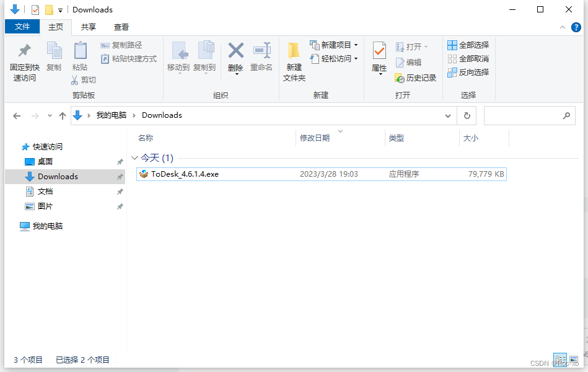This screenshot has width=588, height=372.
Task: Click Paste shortcut (粘贴快捷方式)
Action: tap(129, 58)
